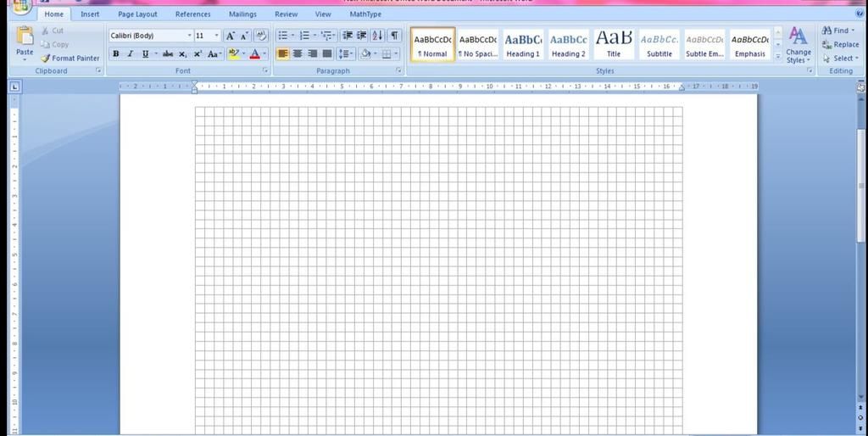Toggle Bold formatting
Viewport: 868px width, 436px height.
coord(115,53)
